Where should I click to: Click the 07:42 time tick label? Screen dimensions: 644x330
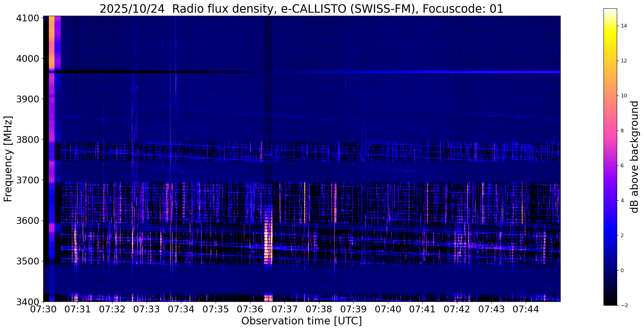click(457, 309)
